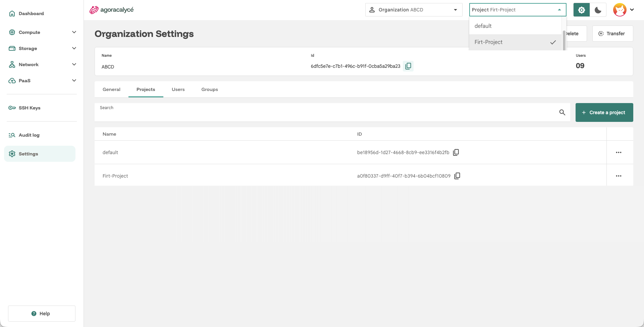Click the Transfer button
Viewport: 644px width, 327px height.
tap(612, 34)
